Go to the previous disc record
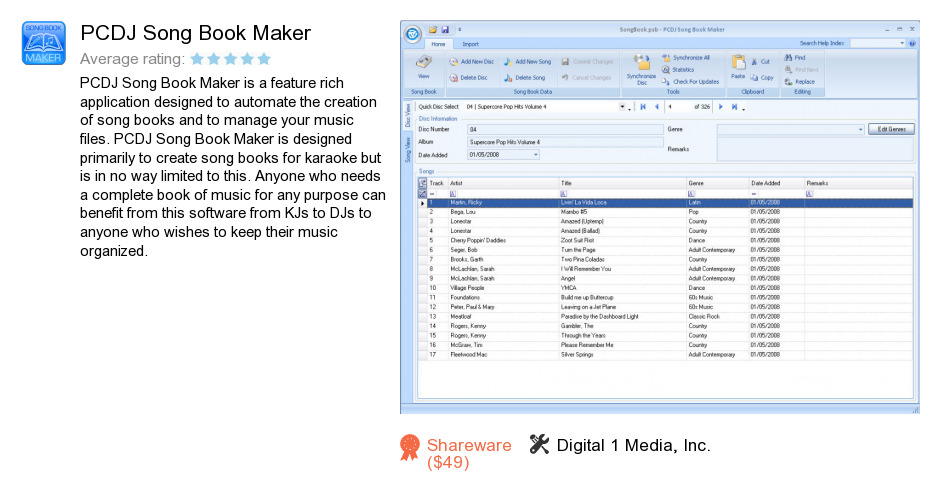This screenshot has width=940, height=498. pos(657,107)
